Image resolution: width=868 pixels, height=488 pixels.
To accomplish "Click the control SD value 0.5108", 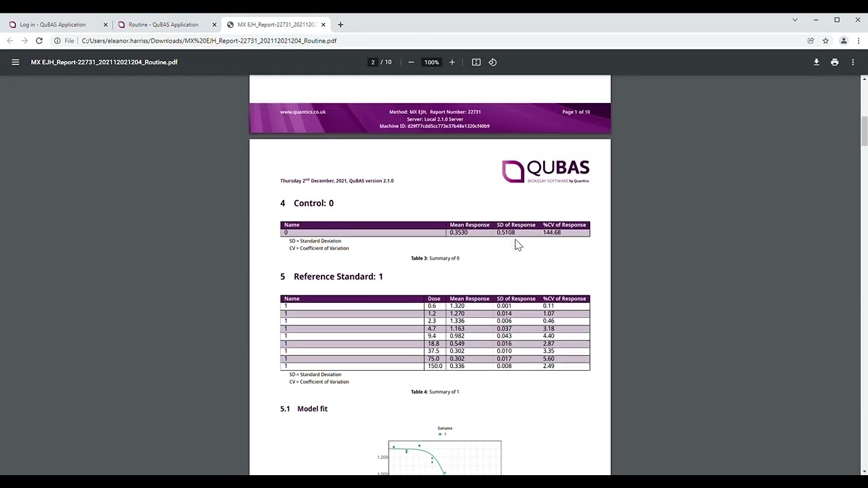I will [x=506, y=232].
